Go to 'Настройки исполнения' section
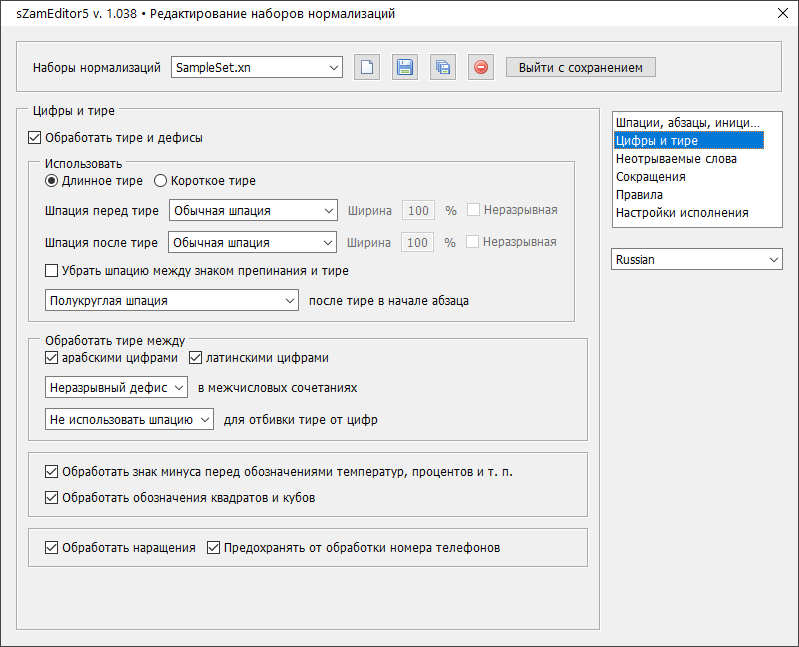Viewport: 799px width, 647px height. pos(681,213)
